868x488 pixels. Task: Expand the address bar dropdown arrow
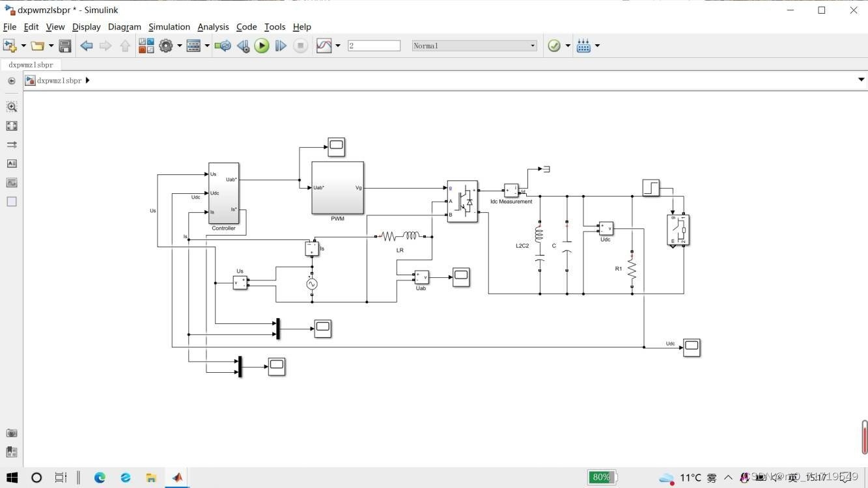coord(861,80)
